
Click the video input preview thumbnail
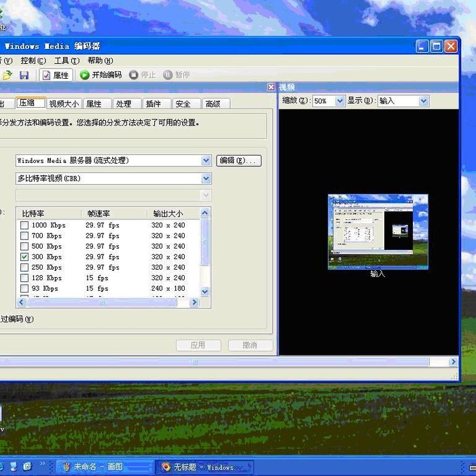pyautogui.click(x=378, y=232)
